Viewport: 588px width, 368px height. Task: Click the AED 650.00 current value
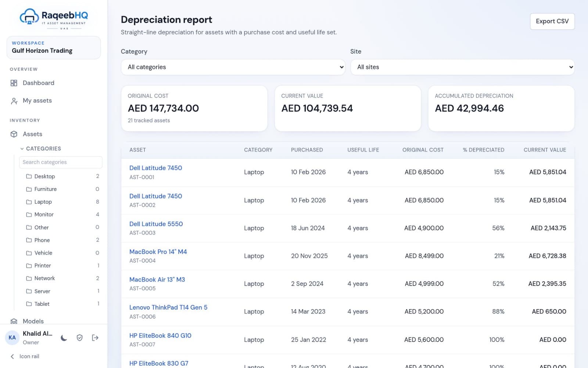pos(549,312)
